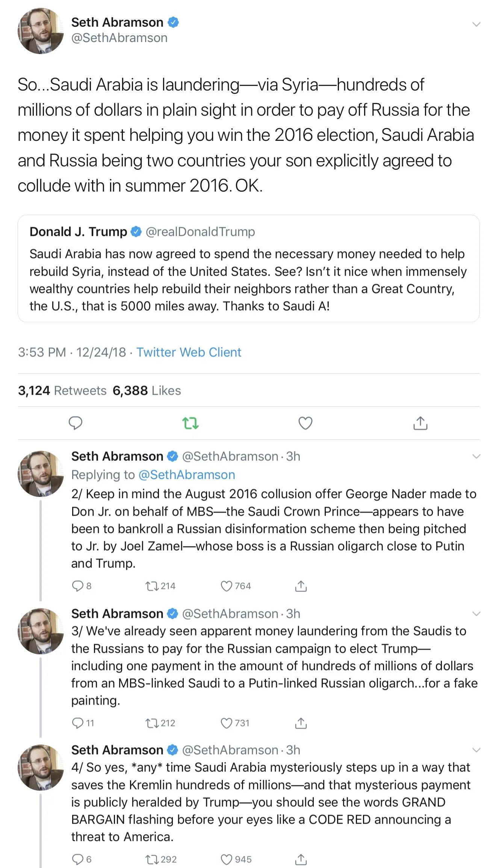View the 3,124 Retweets list
The image size is (490, 868).
[62, 391]
